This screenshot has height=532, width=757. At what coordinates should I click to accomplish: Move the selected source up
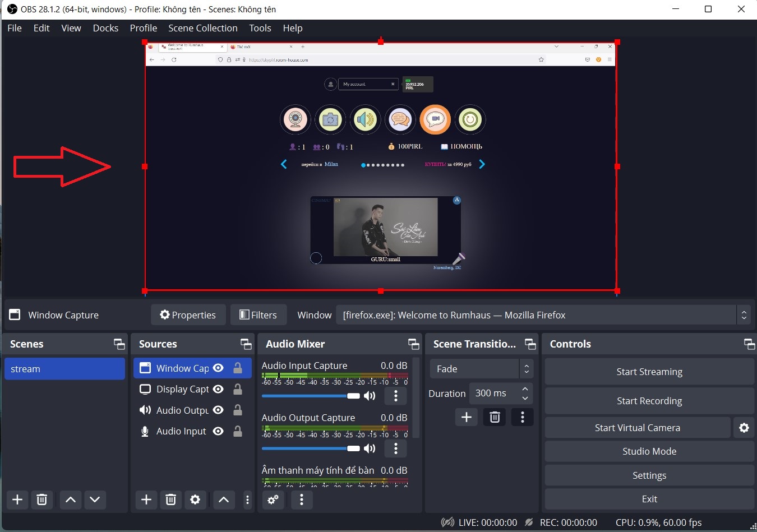(224, 499)
